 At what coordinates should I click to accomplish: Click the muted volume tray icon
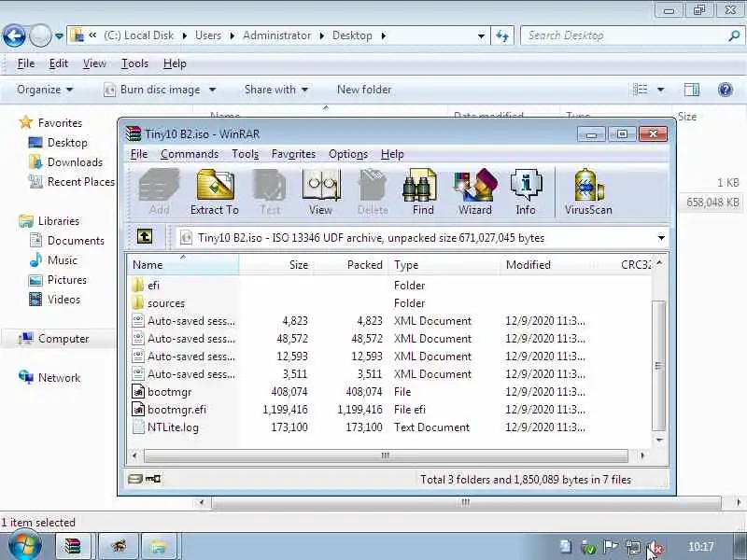pos(655,547)
